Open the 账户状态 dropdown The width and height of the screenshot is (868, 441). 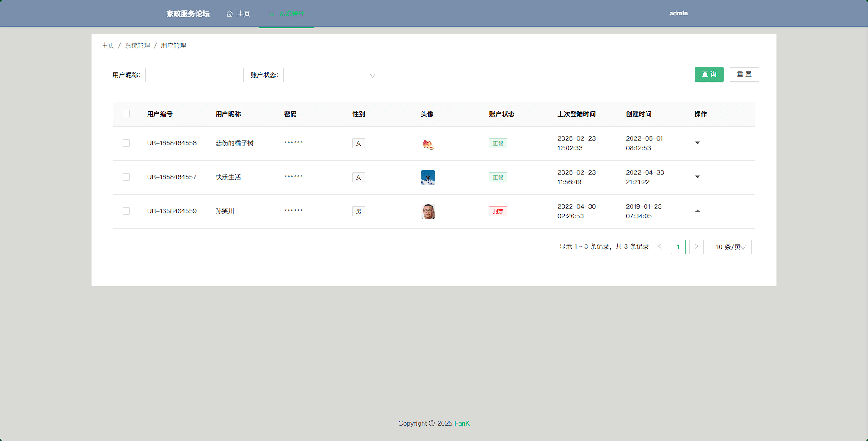click(332, 75)
